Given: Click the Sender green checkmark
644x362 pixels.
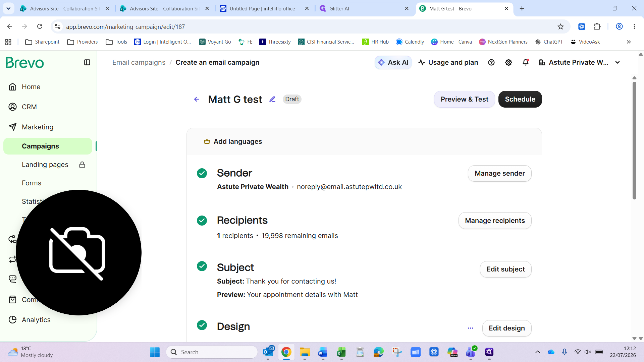Looking at the screenshot, I should click(x=202, y=173).
